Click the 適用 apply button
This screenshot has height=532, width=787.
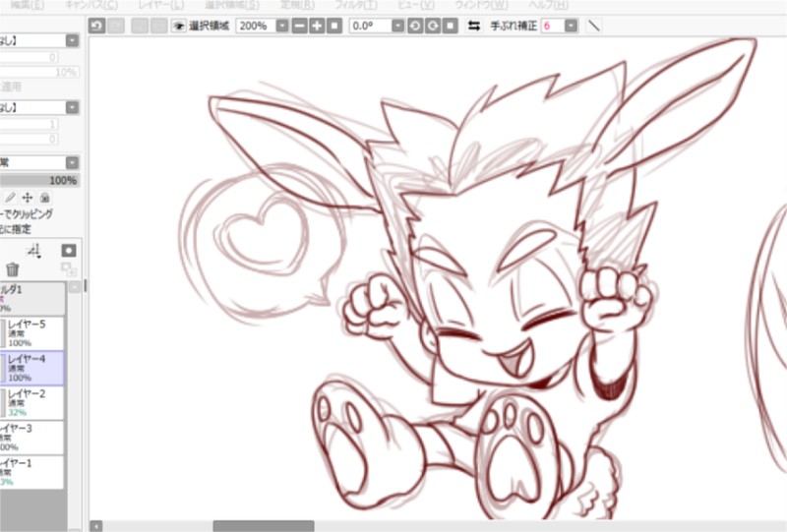(x=11, y=87)
